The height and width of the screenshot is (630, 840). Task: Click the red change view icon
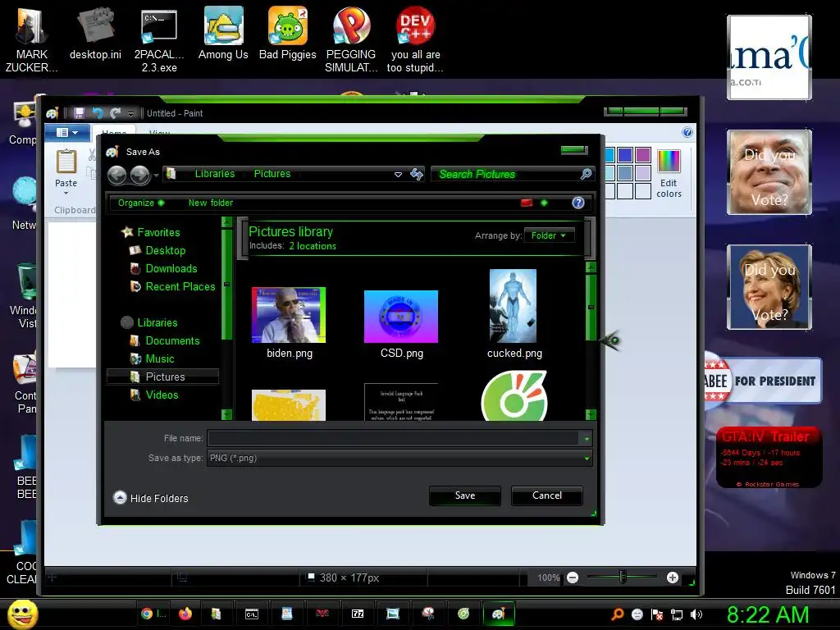tap(527, 203)
